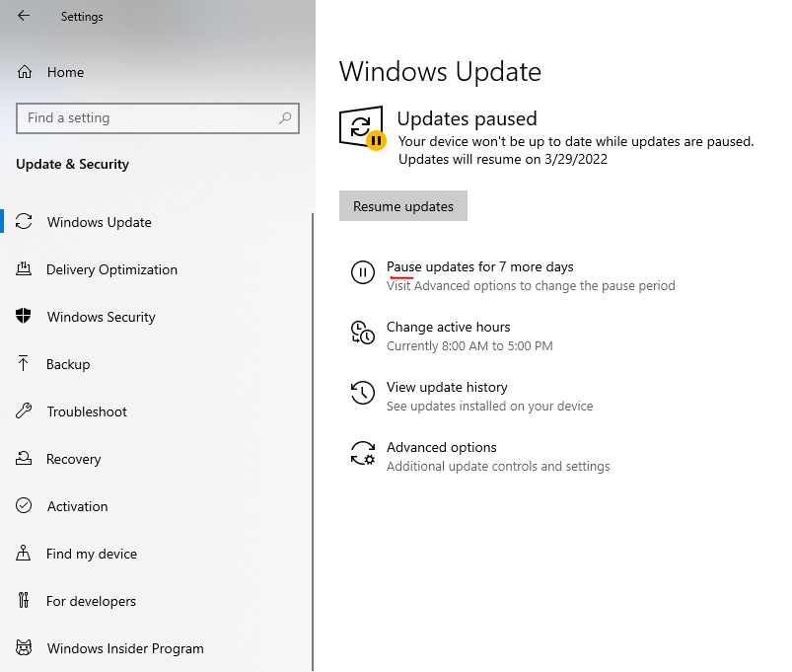Click the Windows Security shield icon
Viewport: 792px width, 672px height.
[x=24, y=317]
